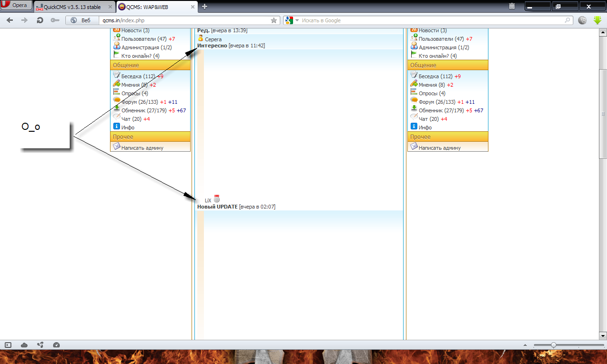
Task: Click the envelope icon in the left sidebar
Action: click(117, 147)
